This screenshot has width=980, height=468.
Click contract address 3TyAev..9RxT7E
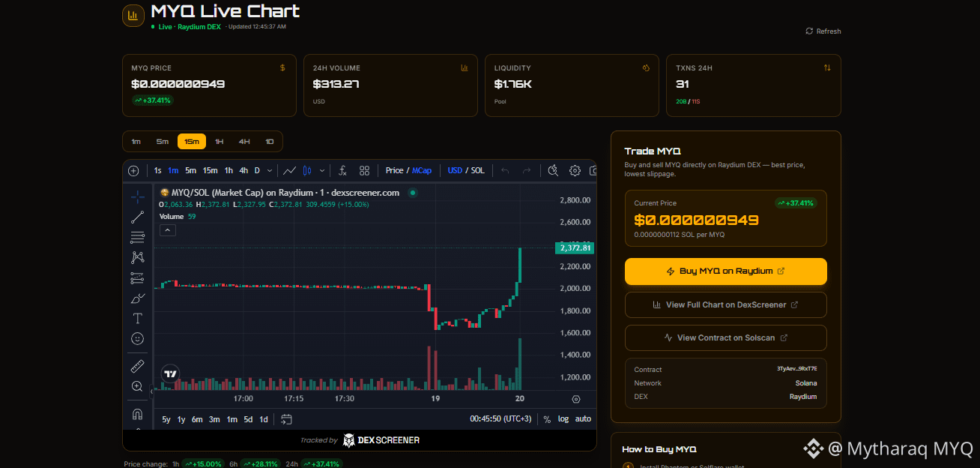[x=797, y=369]
